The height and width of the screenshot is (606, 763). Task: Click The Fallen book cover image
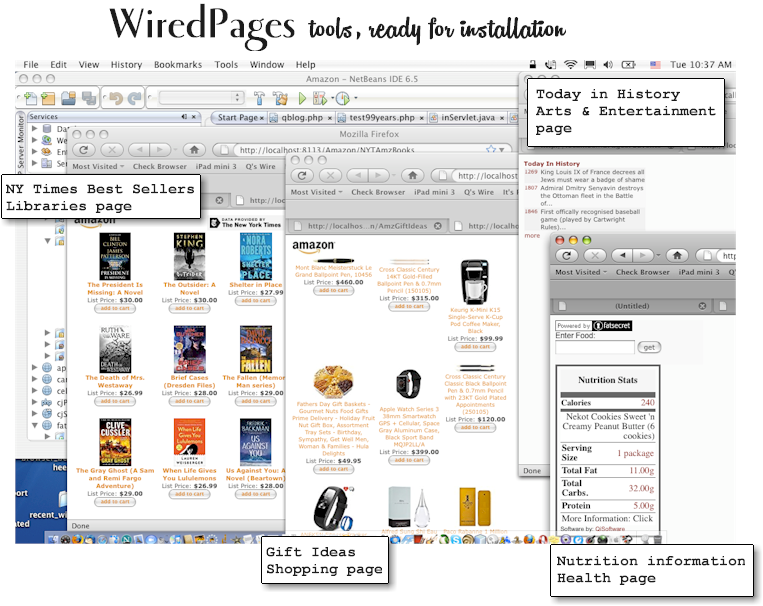(x=255, y=349)
